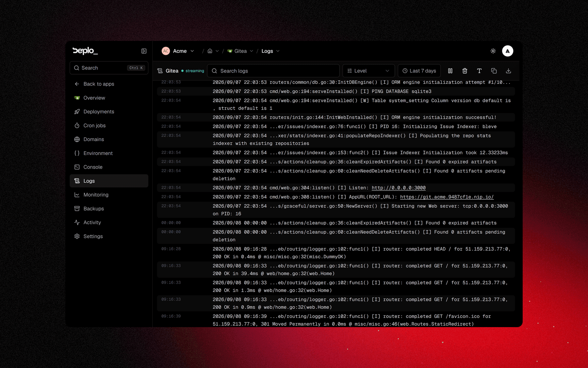Select the 39.4ms web.Home log line
Viewport: 588px width, 368px height.
[x=336, y=270]
